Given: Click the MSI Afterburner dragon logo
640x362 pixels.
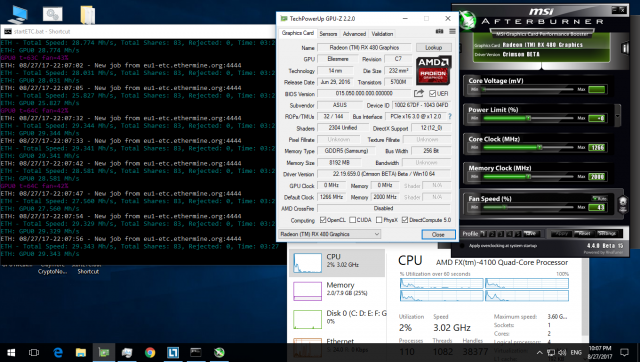Looking at the screenshot, I should coord(467,20).
